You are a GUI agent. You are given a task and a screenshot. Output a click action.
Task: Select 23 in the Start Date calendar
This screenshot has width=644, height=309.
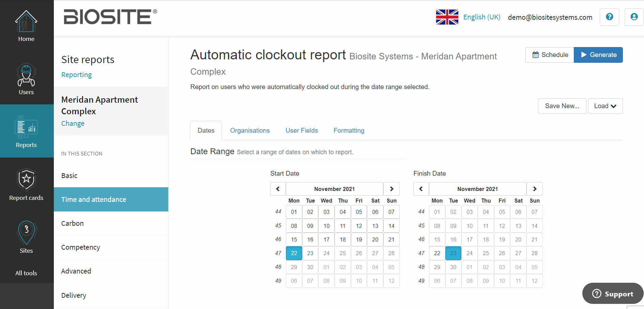310,253
